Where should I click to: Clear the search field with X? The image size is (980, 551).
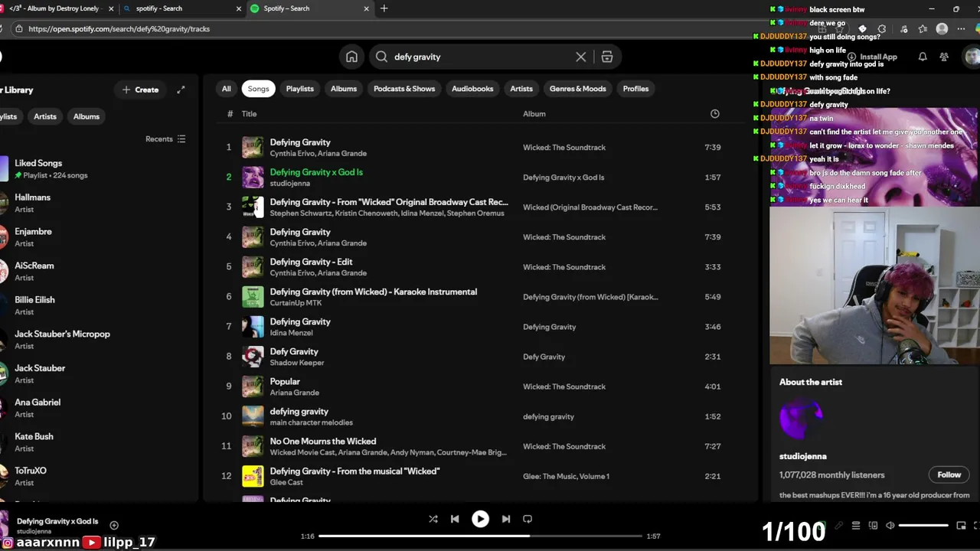581,57
